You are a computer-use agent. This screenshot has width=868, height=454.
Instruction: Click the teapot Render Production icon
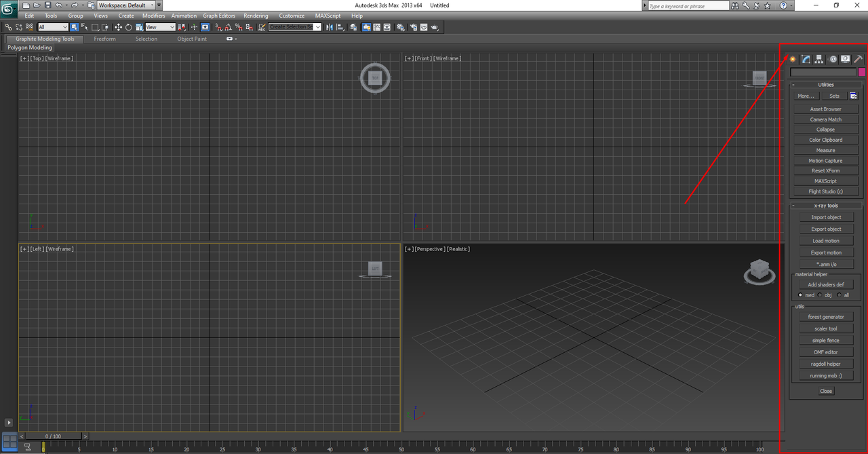435,27
